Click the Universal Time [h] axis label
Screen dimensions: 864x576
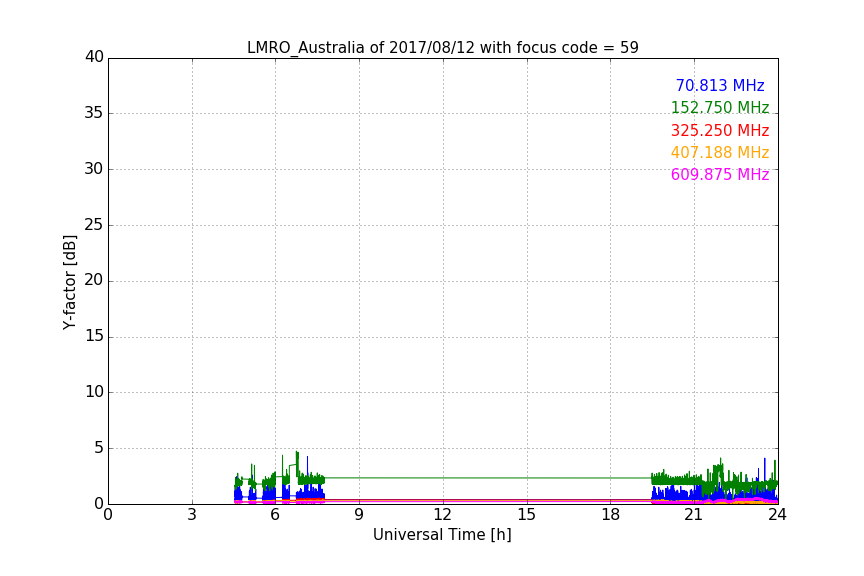(442, 535)
